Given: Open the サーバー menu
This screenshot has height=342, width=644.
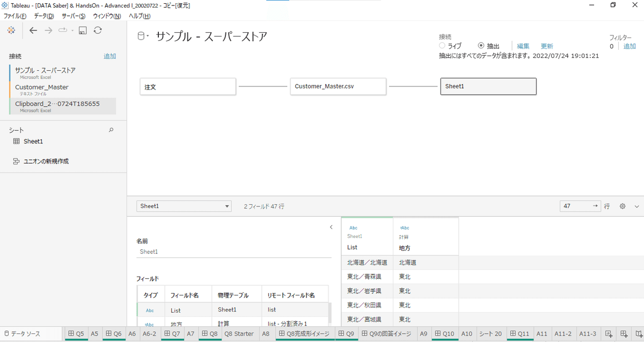Looking at the screenshot, I should pos(74,16).
